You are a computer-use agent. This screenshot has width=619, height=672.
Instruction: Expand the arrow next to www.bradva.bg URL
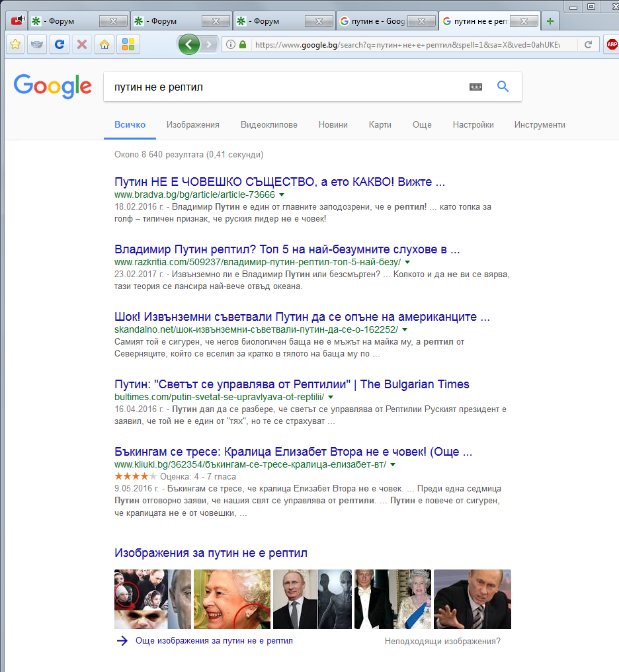tap(282, 195)
